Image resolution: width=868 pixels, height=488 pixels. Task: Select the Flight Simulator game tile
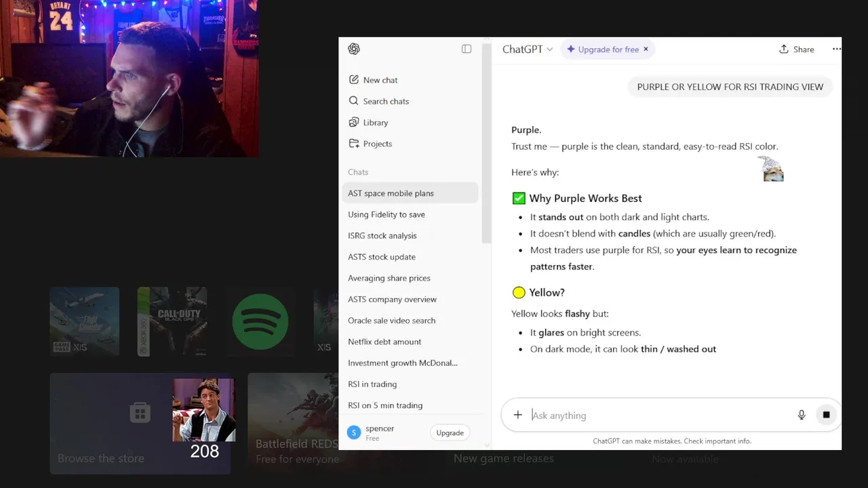pyautogui.click(x=84, y=321)
